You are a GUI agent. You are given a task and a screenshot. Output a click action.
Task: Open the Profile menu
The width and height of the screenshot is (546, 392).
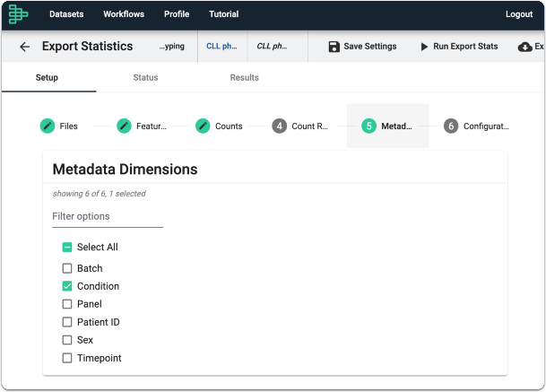[x=177, y=14]
